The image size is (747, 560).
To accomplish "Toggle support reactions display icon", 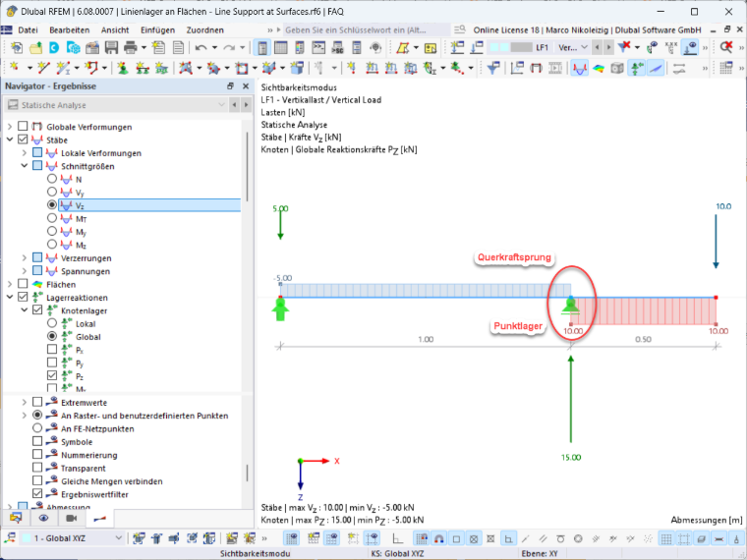I will tap(637, 69).
